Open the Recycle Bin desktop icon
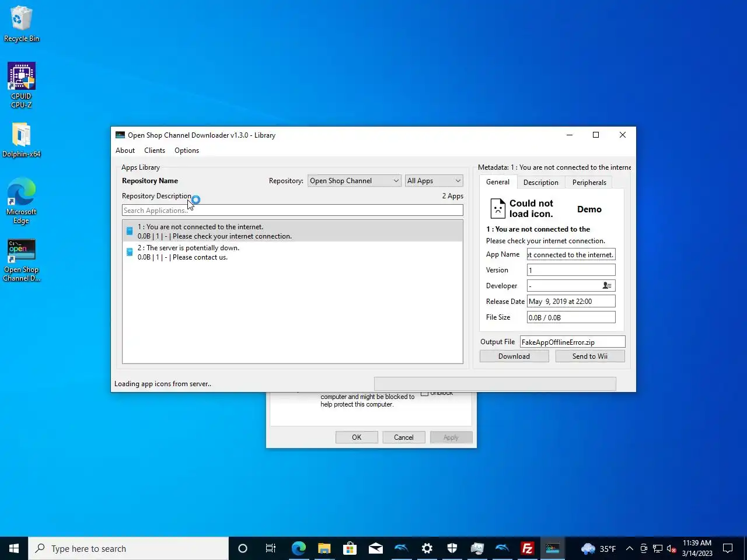 pyautogui.click(x=22, y=24)
